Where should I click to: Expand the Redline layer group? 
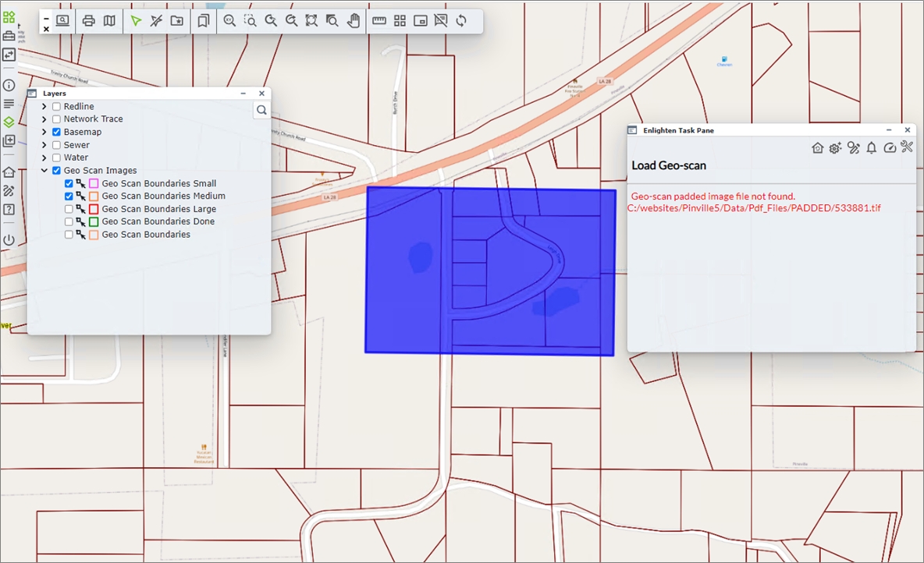click(x=44, y=107)
